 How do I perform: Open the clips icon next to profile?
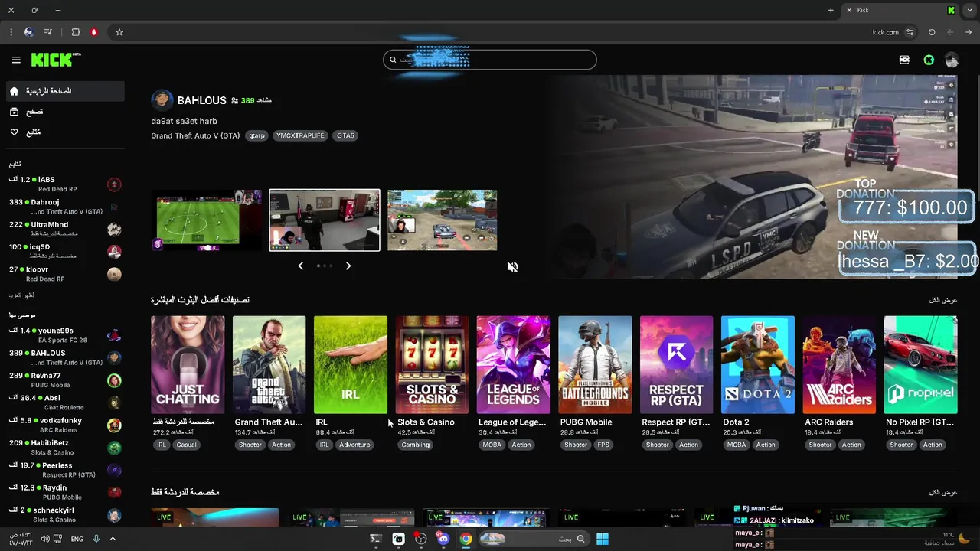[904, 60]
